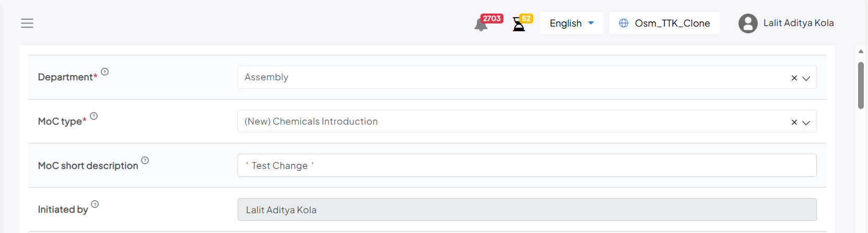The height and width of the screenshot is (233, 868).
Task: Open Lalit Aditya Kola account menu
Action: [x=798, y=23]
